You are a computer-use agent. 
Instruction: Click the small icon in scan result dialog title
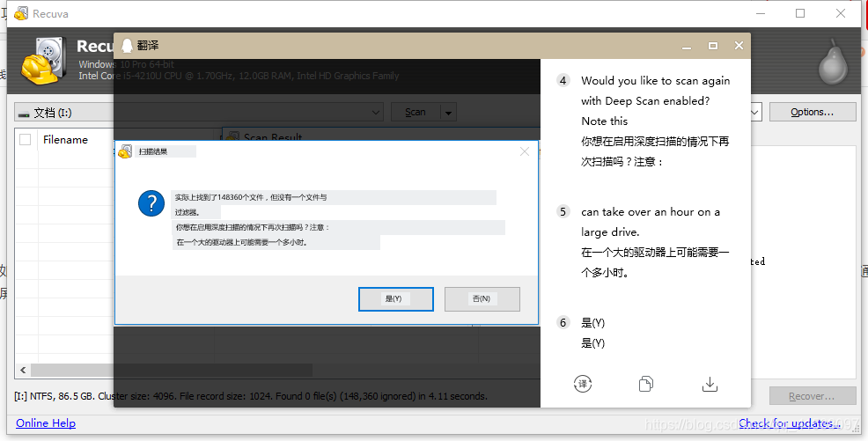(125, 151)
